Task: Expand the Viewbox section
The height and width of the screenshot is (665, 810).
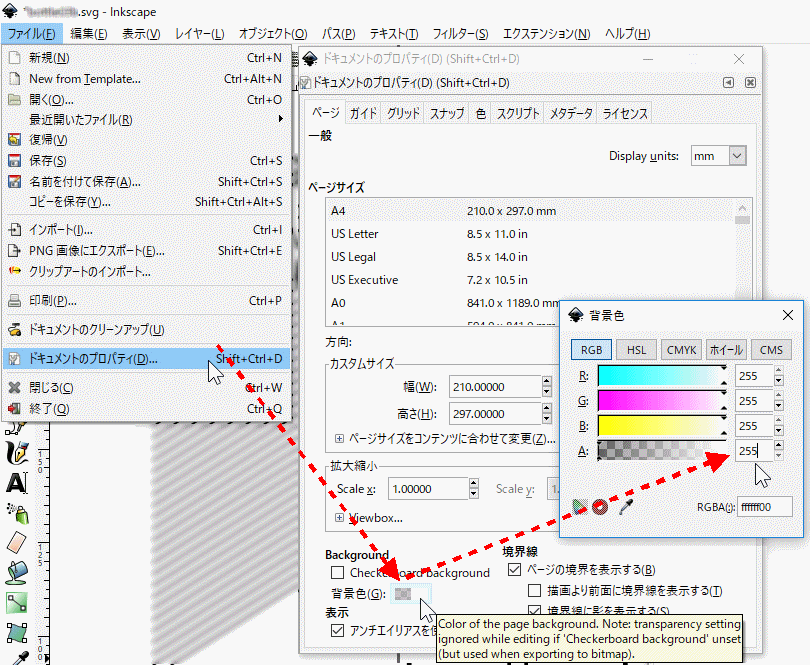Action: 340,517
